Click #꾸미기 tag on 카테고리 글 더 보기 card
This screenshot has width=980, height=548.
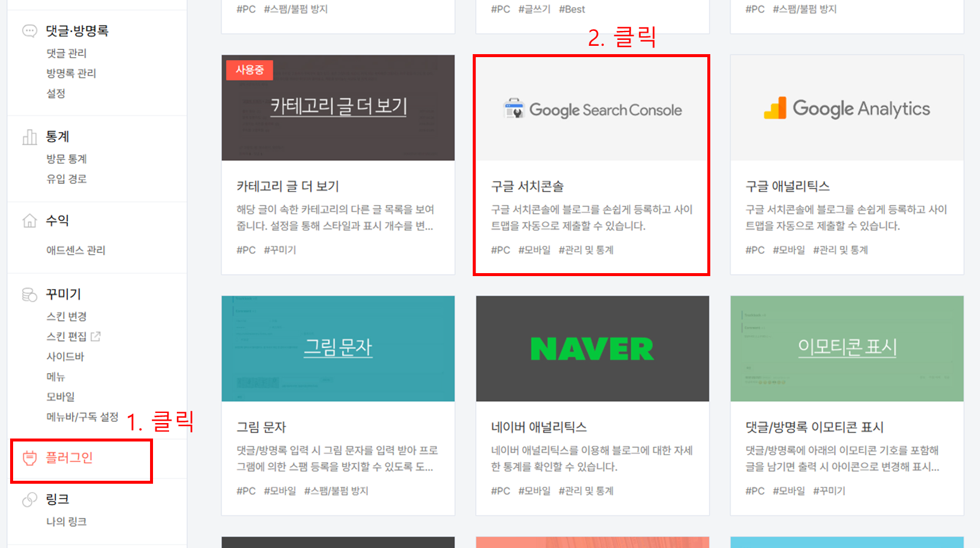pos(280,250)
